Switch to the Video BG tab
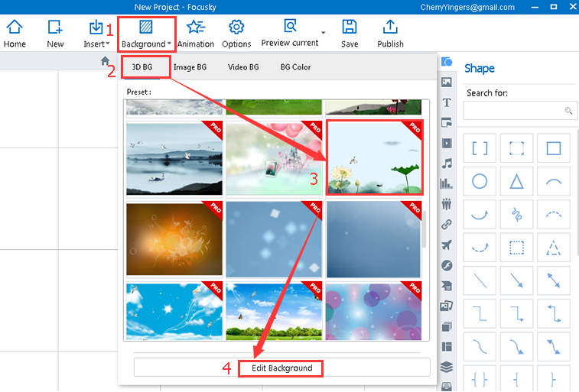The width and height of the screenshot is (579, 392). tap(243, 67)
